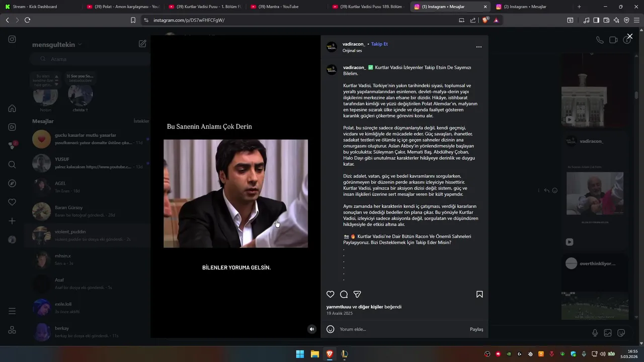Open the İstekler message requests link
The width and height of the screenshot is (644, 362).
(141, 121)
